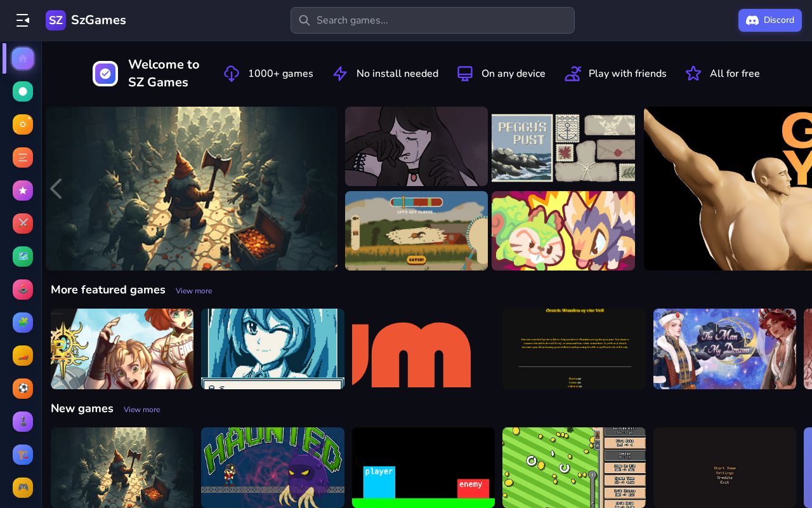812x508 pixels.
Task: Open the blue pixel anime girl thumbnail
Action: pyautogui.click(x=273, y=349)
